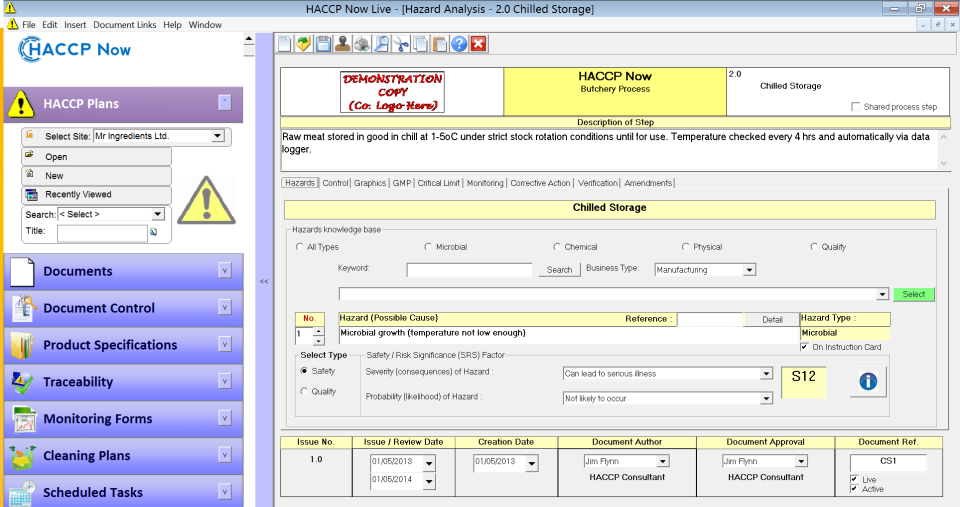Switch to the Control tab
Image resolution: width=960 pixels, height=507 pixels.
coord(336,183)
